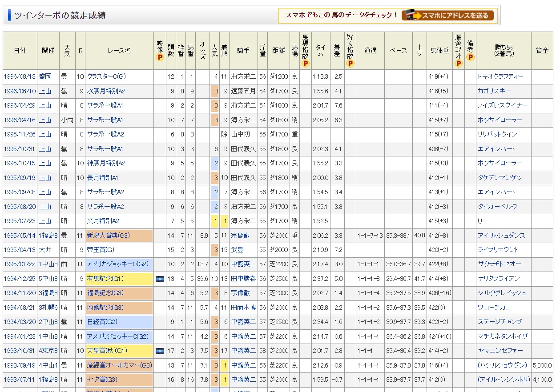Click the P icon under 厩舎コメント header

click(459, 64)
